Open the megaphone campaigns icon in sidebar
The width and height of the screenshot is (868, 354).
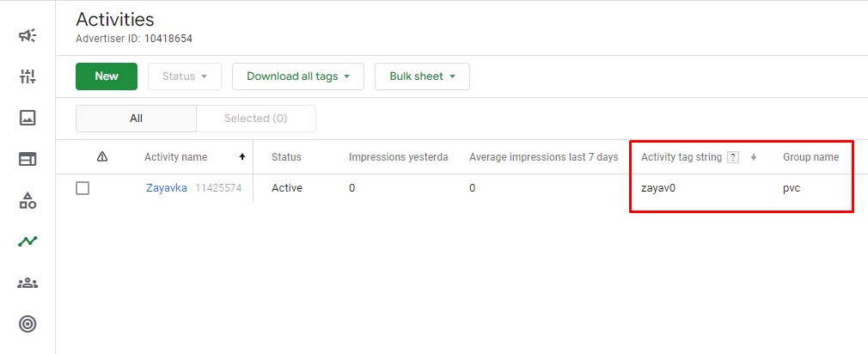(x=28, y=35)
